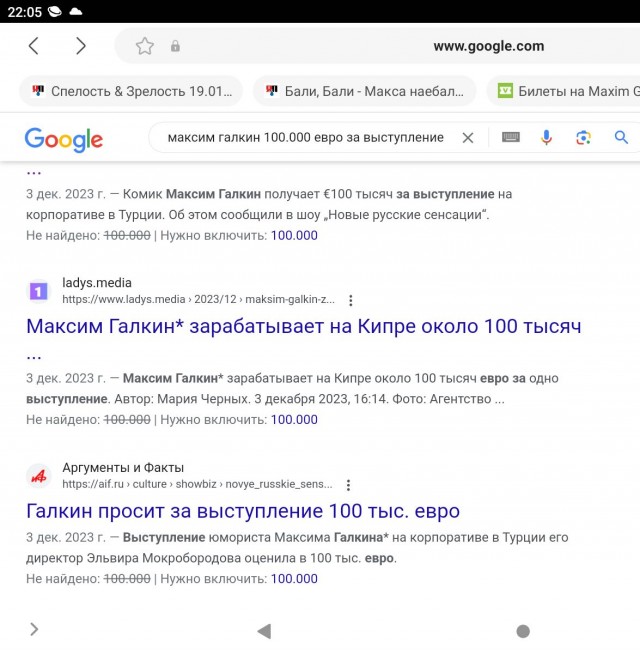Start voice search with microphone icon
This screenshot has width=640, height=654.
tap(547, 137)
